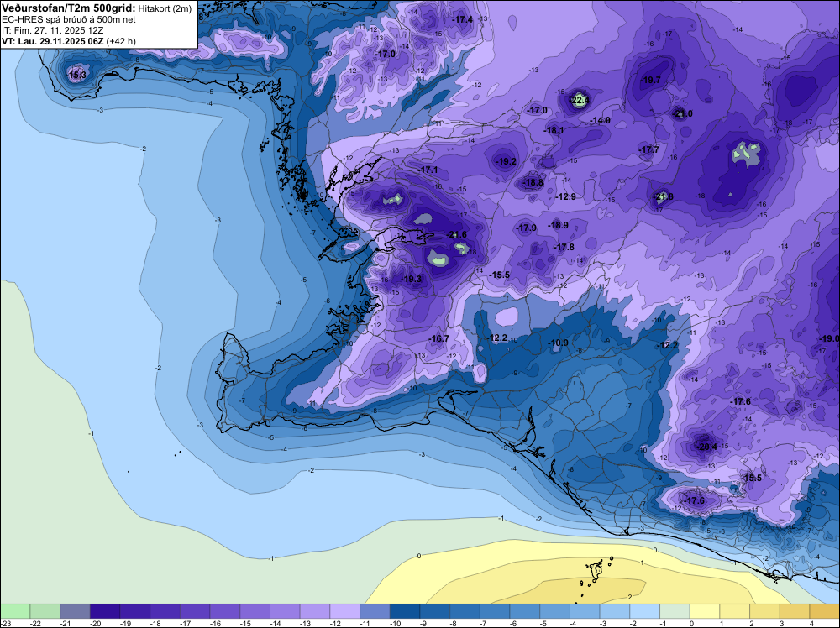Click the "-15" legend scale number

245,624
